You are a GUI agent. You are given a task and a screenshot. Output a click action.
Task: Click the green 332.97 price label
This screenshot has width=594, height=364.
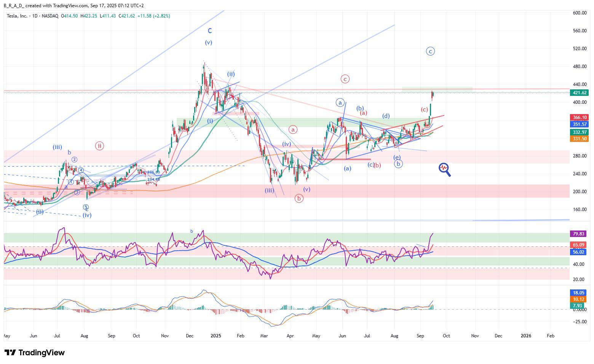pyautogui.click(x=579, y=132)
